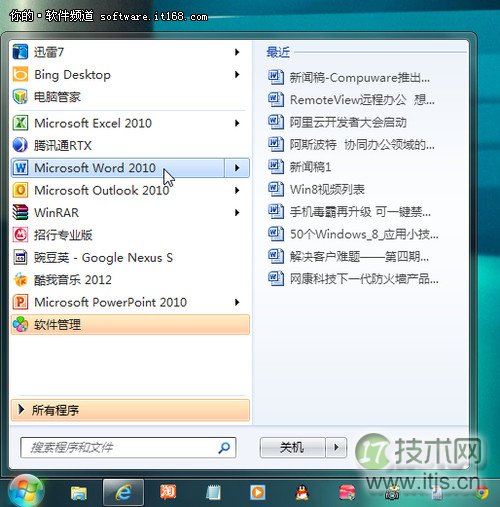
Task: Open recent document 阿里云开发者大会启动
Action: click(337, 122)
